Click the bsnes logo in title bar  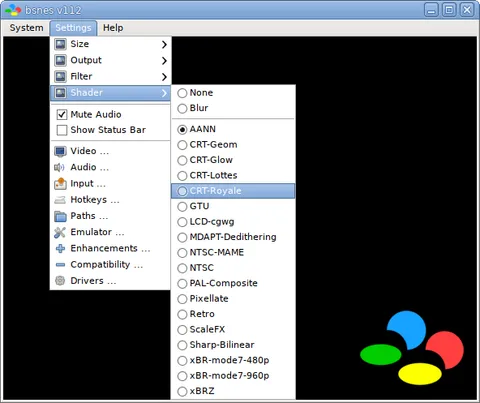[13, 10]
